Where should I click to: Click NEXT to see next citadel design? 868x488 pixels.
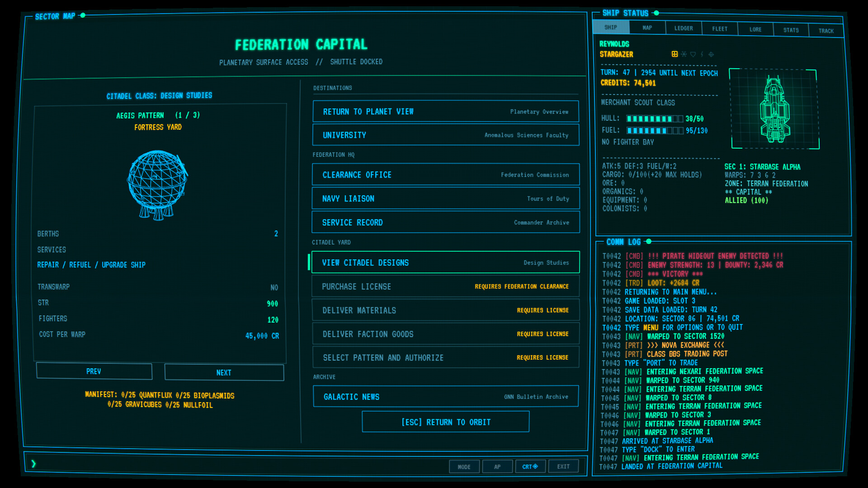224,372
